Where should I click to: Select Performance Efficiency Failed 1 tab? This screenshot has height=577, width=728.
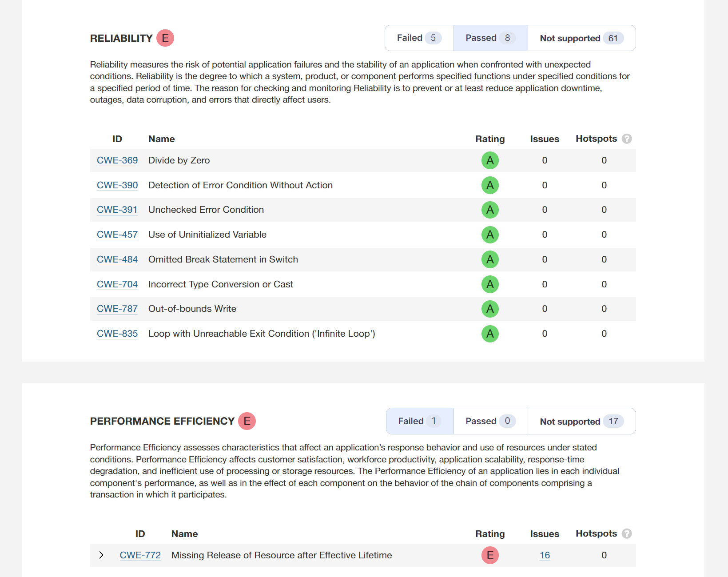point(420,421)
